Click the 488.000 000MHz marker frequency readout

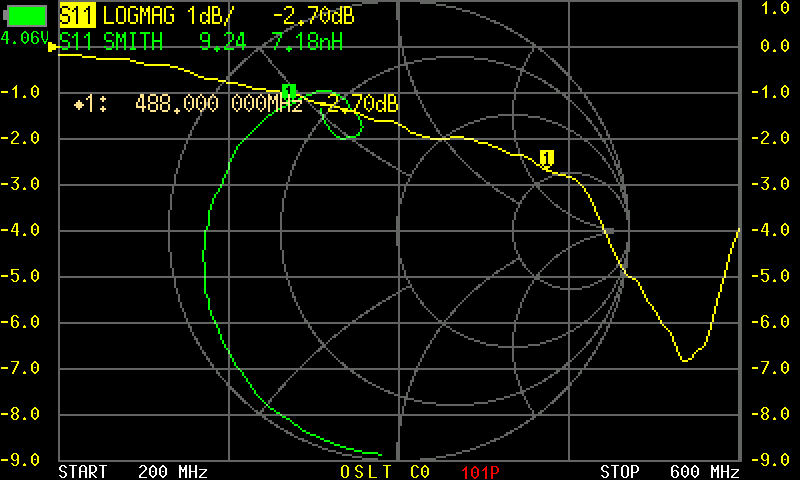click(218, 104)
